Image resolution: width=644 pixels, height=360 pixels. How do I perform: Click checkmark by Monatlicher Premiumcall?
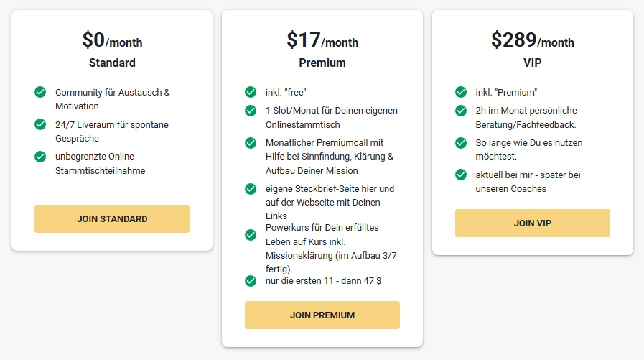click(251, 142)
